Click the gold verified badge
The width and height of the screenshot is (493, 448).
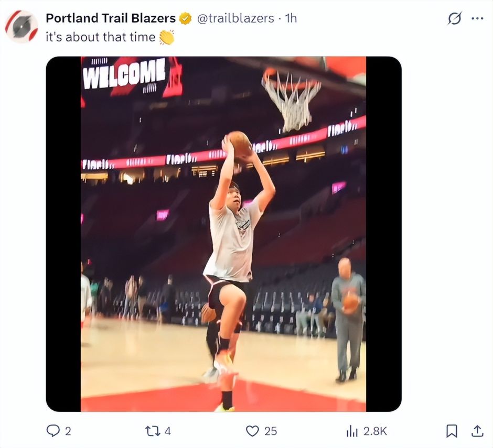185,18
